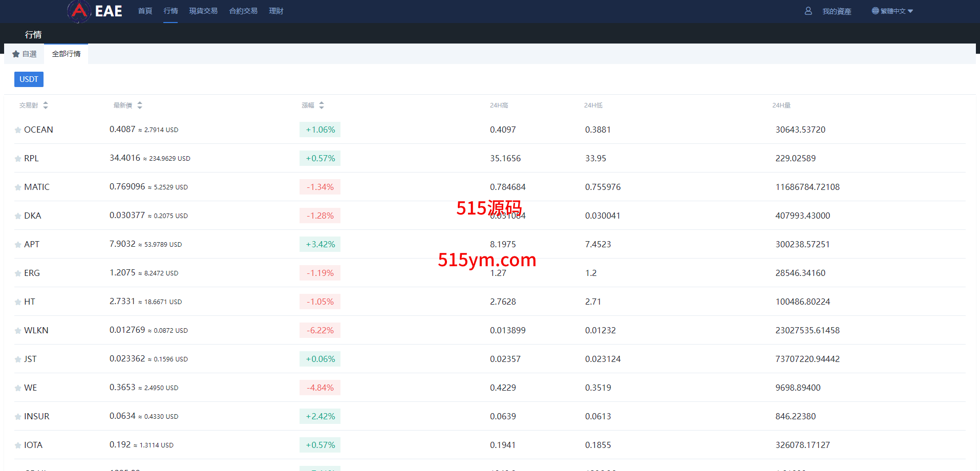Favorite the OCEAN pair with its star
This screenshot has width=980, height=471.
tap(18, 130)
